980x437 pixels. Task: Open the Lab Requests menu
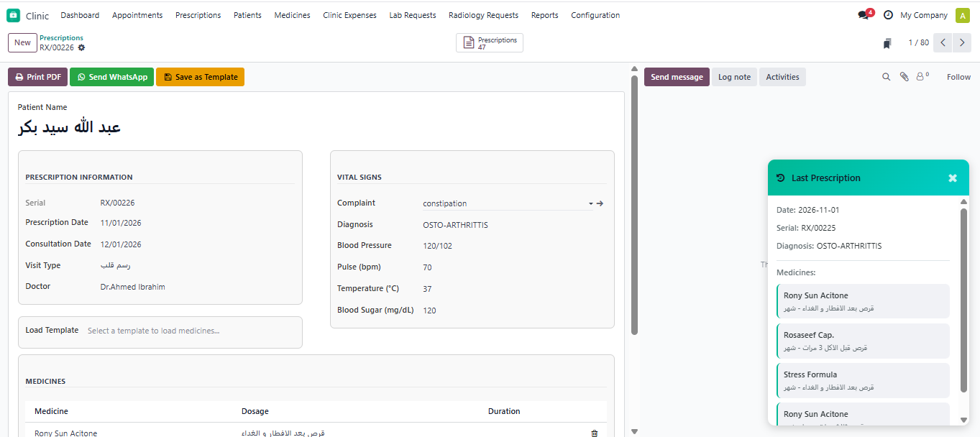click(x=412, y=15)
